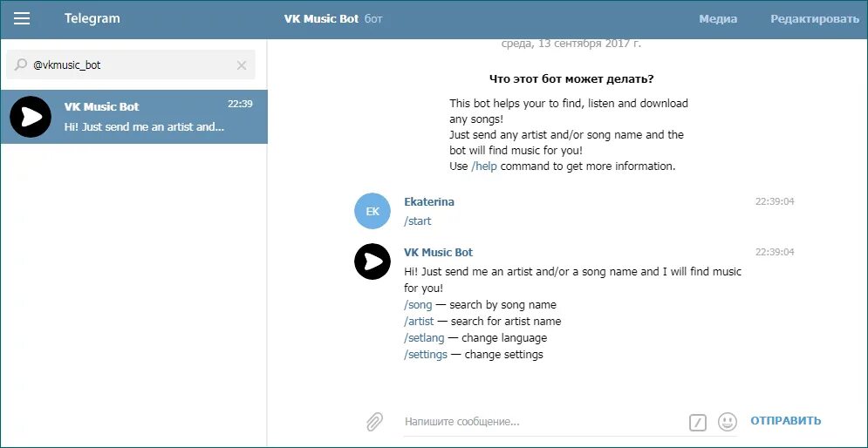Open VK Music Bot sender name in message

(439, 253)
